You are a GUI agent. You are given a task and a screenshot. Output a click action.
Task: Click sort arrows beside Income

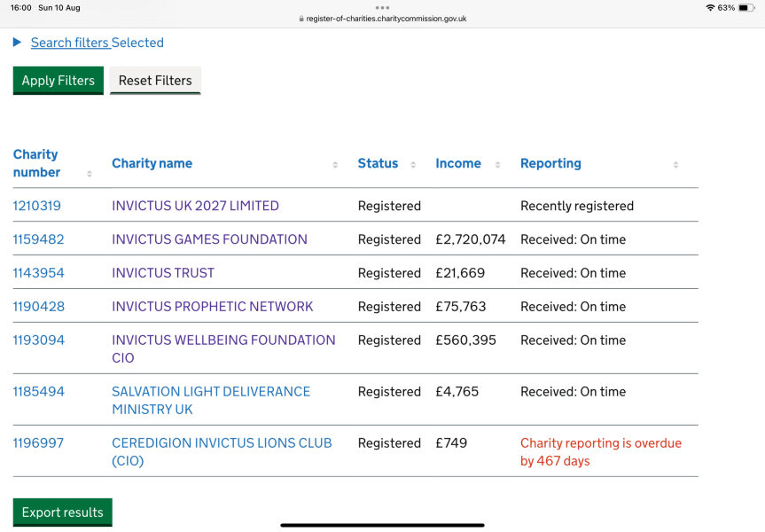point(497,165)
